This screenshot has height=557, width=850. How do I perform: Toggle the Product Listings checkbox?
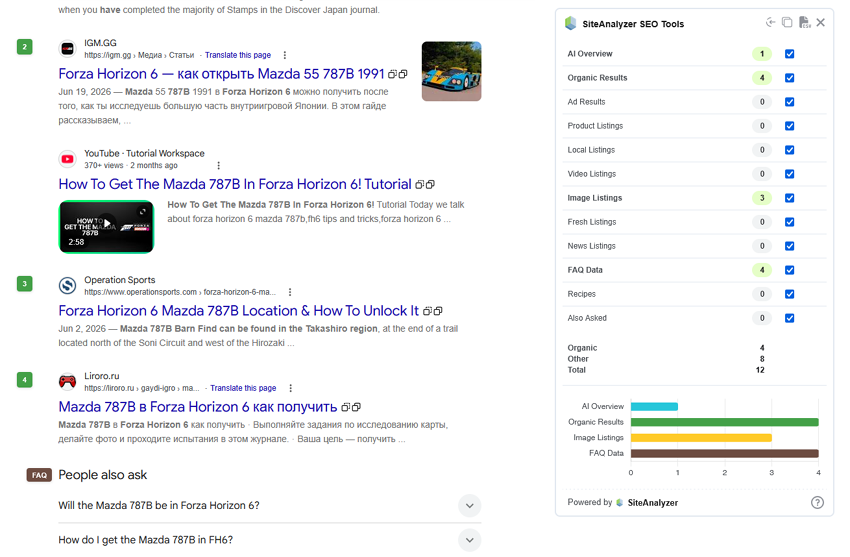[789, 126]
